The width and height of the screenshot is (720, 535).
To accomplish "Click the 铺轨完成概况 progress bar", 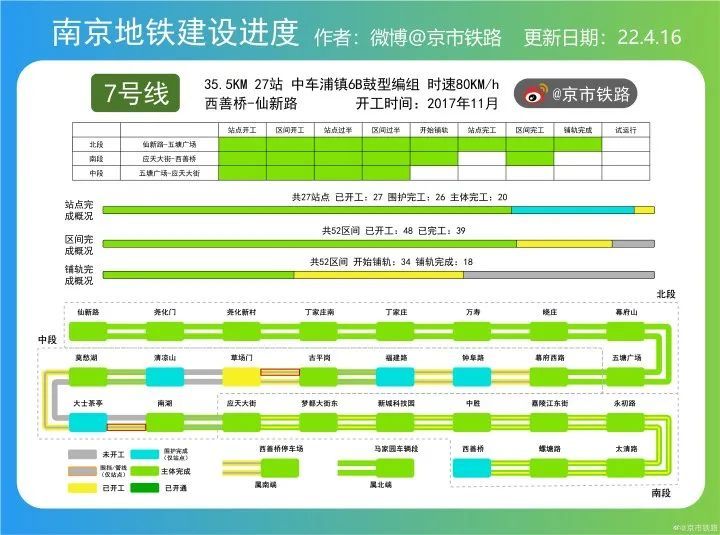I will click(378, 275).
